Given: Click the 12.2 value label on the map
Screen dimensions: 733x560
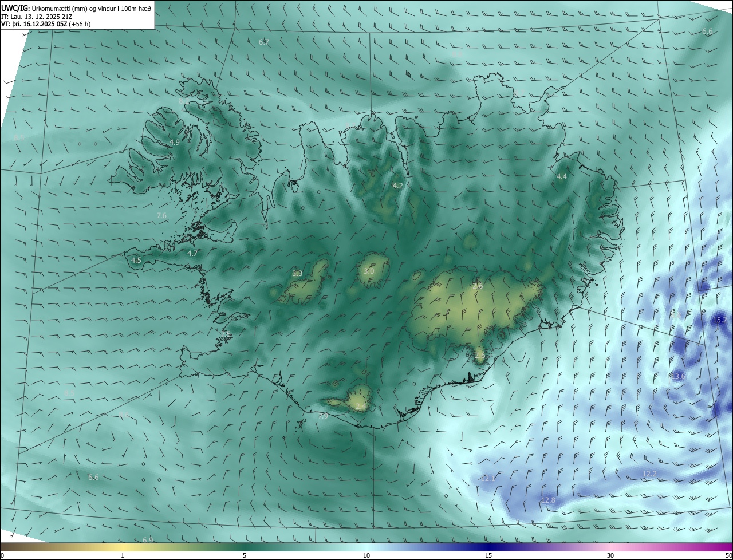Looking at the screenshot, I should coord(649,474).
